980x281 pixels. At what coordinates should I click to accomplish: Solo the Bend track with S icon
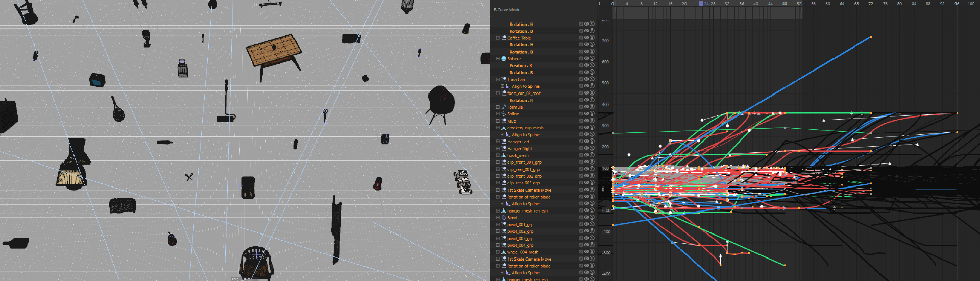click(592, 218)
